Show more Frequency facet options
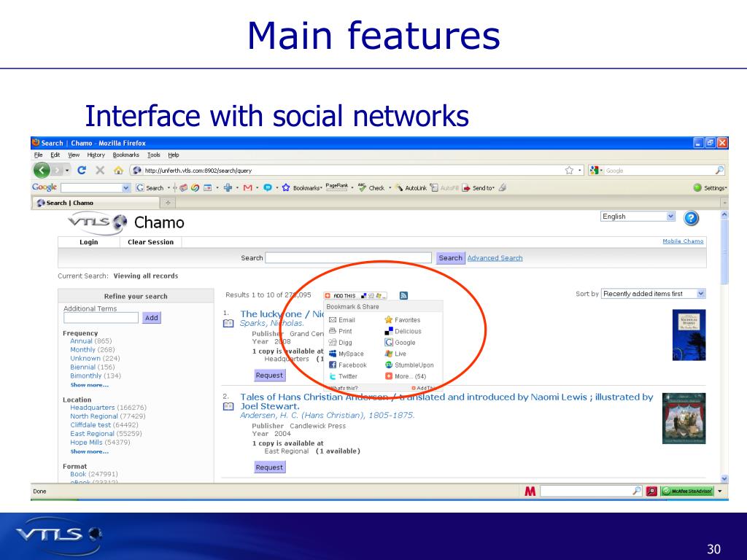747x560 pixels. coord(90,385)
